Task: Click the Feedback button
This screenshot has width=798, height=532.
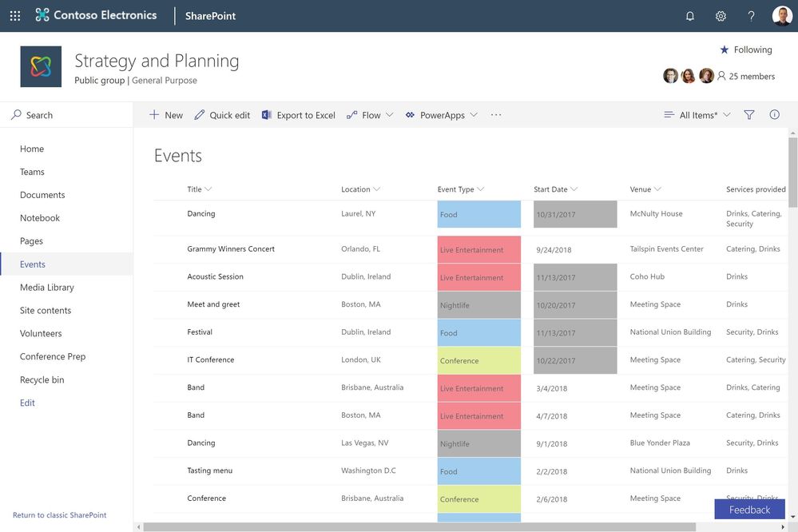Action: pos(749,510)
